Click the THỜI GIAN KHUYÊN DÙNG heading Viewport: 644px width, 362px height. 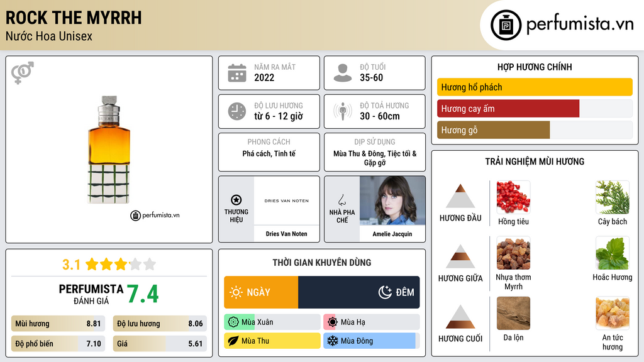322,263
